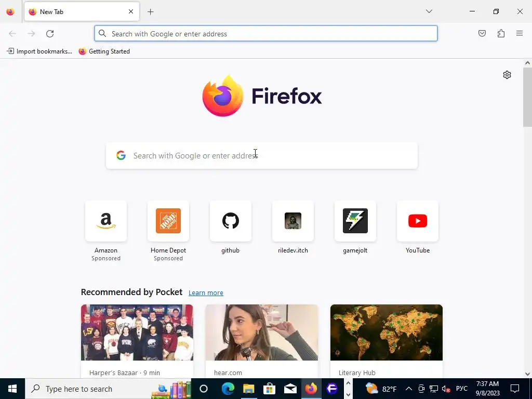Go back one page
Screen dimensions: 532x399
click(12, 34)
